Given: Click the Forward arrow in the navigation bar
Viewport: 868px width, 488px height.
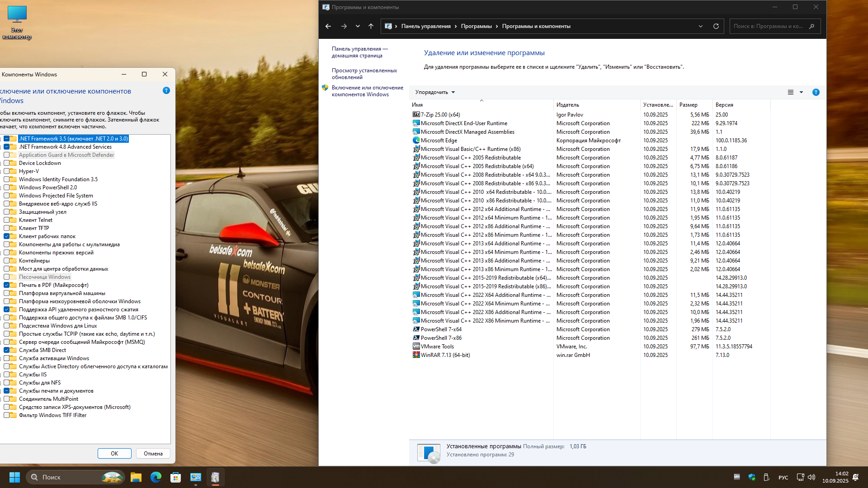Looking at the screenshot, I should point(344,26).
